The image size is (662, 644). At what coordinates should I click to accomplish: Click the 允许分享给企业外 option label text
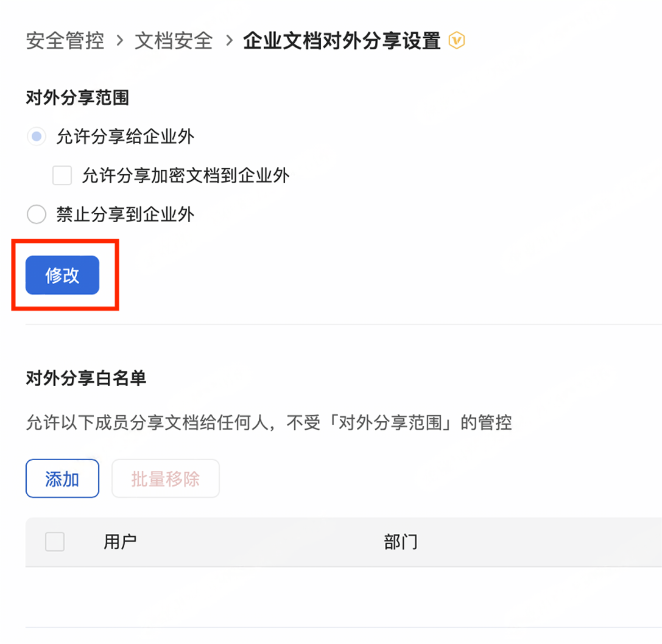(x=125, y=136)
